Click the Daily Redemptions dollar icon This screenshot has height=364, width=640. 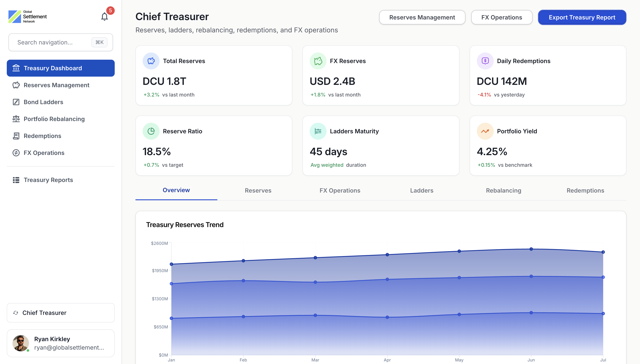point(485,61)
